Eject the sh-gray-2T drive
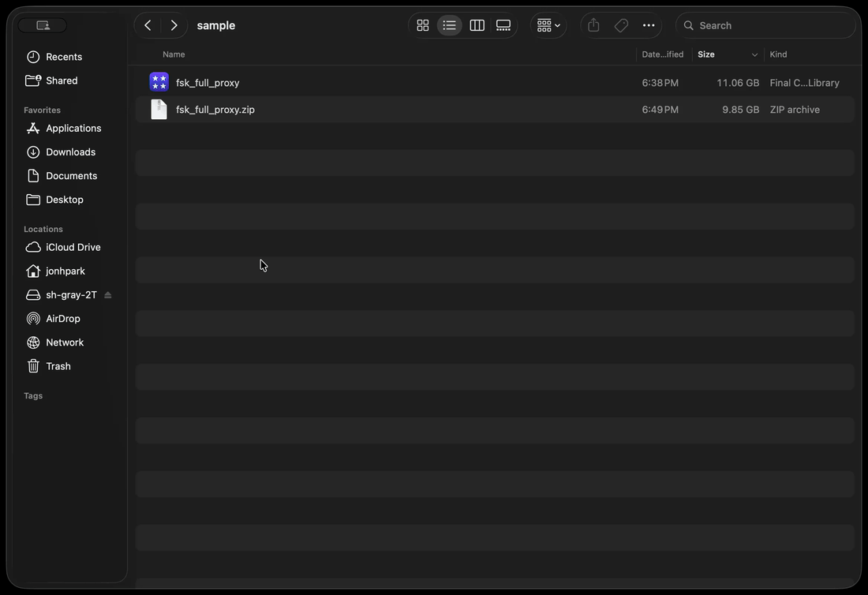 (108, 295)
